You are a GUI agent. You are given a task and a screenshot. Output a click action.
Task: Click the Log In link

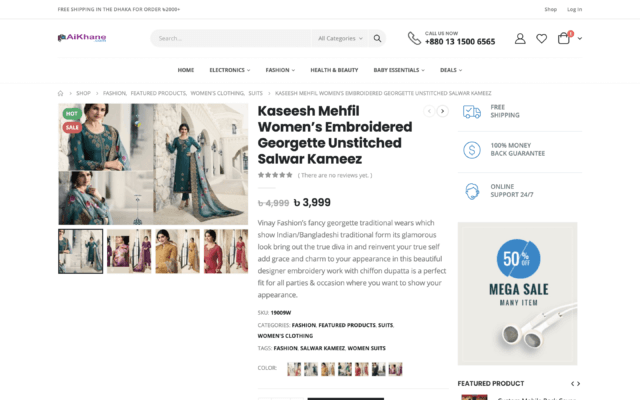point(574,9)
